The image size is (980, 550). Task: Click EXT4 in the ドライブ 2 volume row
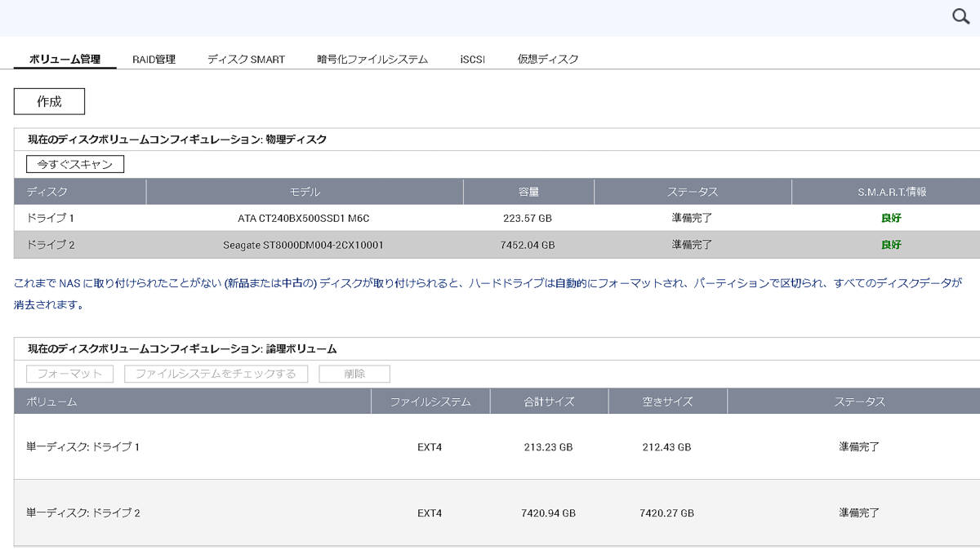(430, 513)
